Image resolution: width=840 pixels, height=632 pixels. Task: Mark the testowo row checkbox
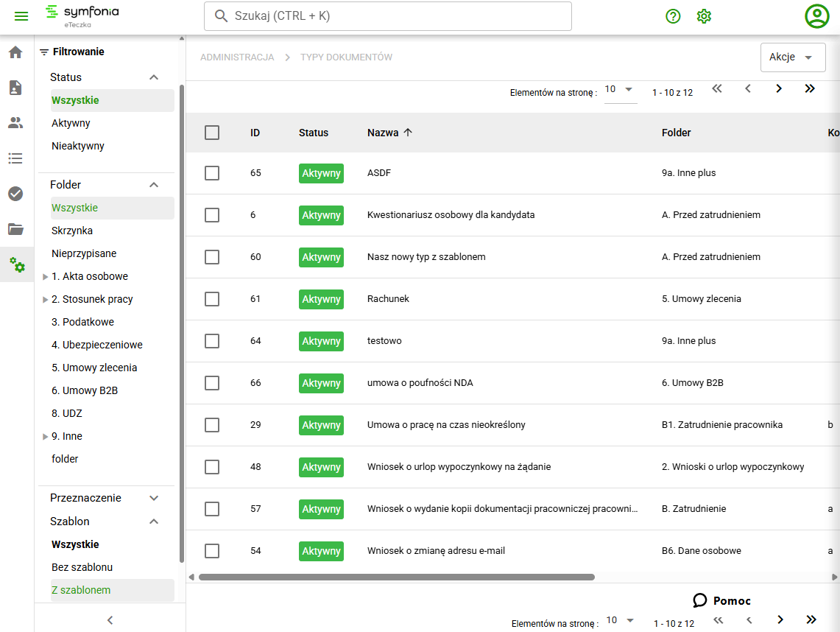click(212, 341)
